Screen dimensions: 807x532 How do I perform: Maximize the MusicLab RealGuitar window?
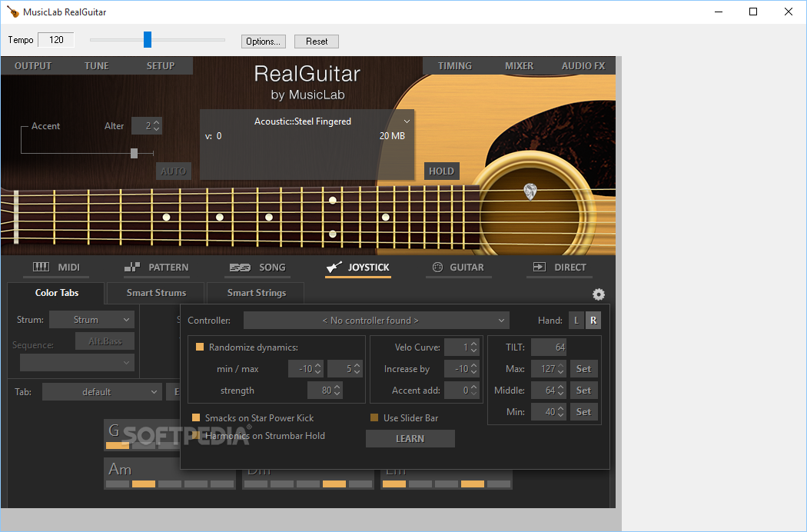click(753, 12)
